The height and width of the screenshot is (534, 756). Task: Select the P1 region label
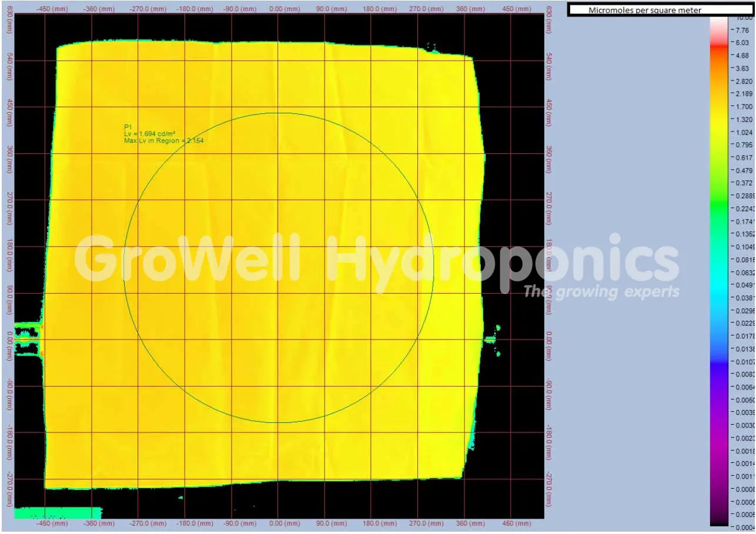pyautogui.click(x=128, y=127)
